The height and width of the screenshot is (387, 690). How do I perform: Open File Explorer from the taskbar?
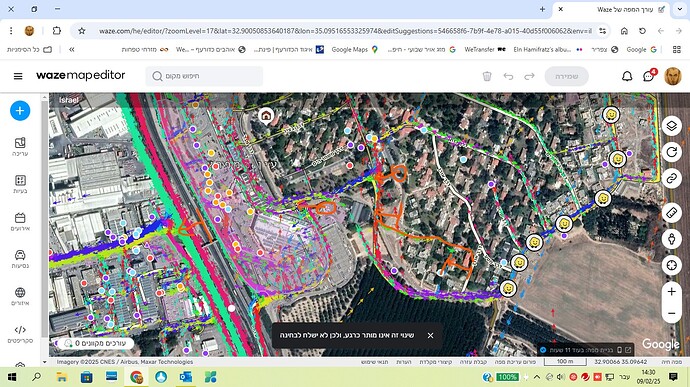point(62,377)
